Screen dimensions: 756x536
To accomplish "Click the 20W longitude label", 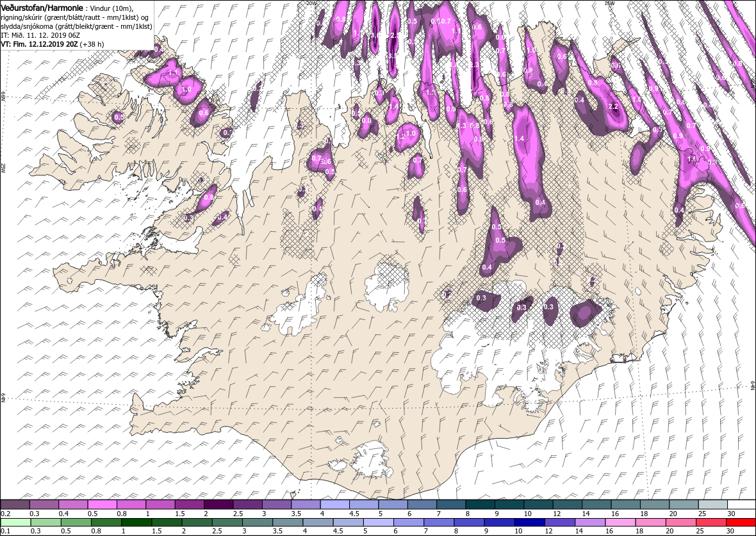I will pyautogui.click(x=312, y=3).
